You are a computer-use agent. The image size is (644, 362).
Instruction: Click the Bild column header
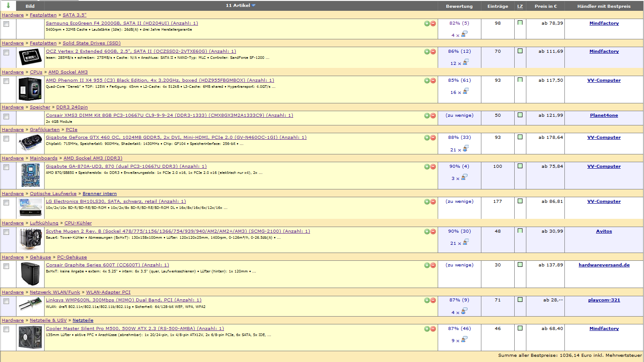pos(30,6)
